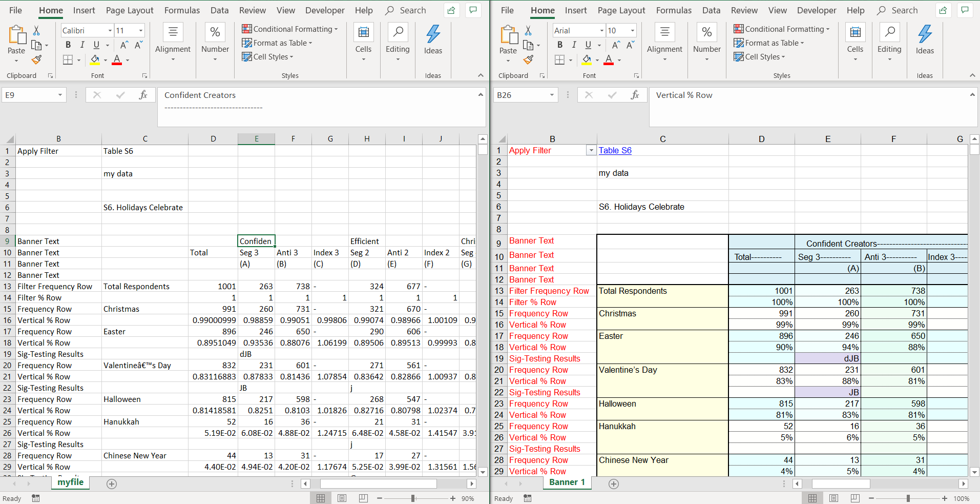This screenshot has height=504, width=980.
Task: Open Conditional Formatting in left window
Action: [289, 29]
